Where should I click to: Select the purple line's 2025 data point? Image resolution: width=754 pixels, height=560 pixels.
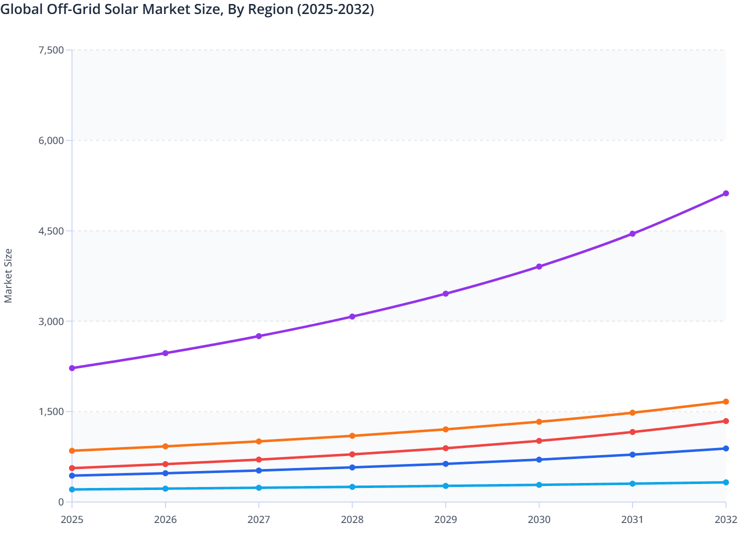tap(72, 367)
